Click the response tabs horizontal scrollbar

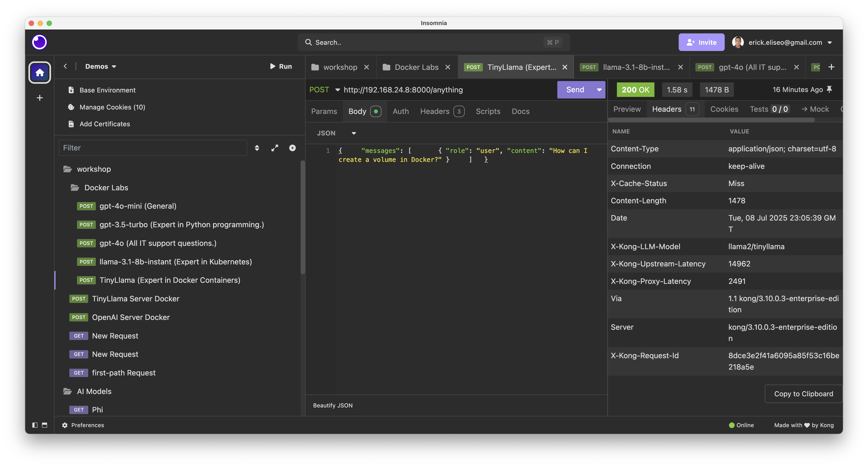(711, 120)
